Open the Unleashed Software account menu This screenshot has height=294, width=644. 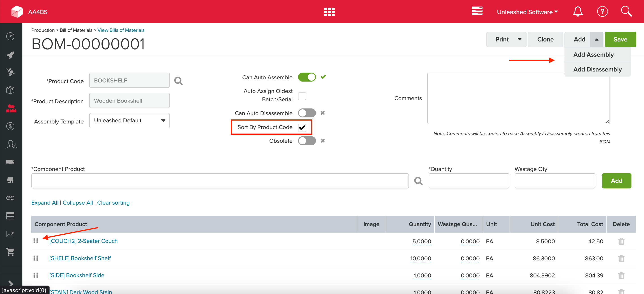click(527, 12)
